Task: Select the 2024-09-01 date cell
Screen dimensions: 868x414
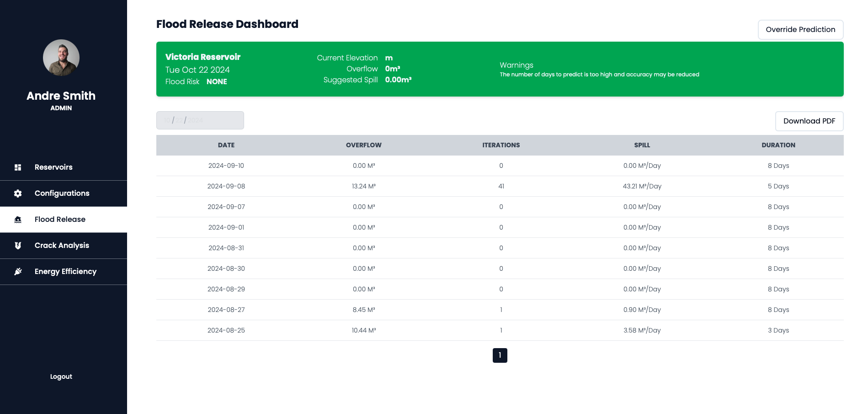Action: (x=226, y=227)
